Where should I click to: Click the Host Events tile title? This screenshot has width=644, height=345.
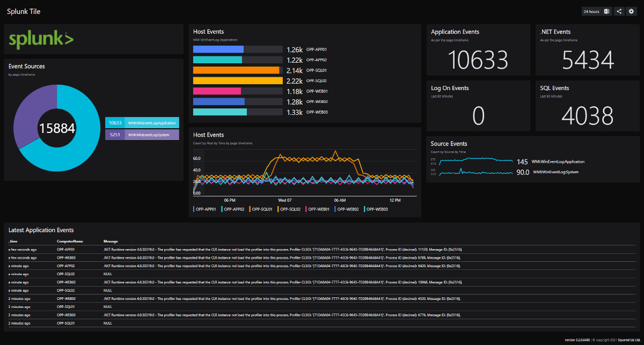click(x=209, y=31)
